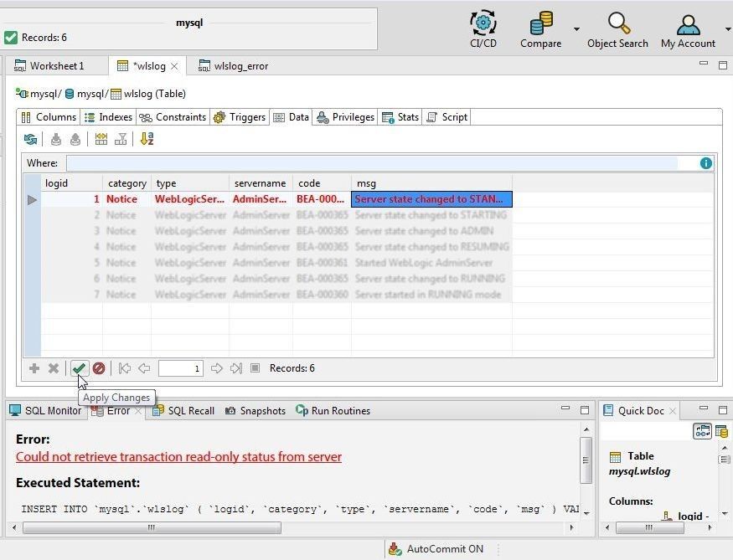
Task: Open Object Search
Action: pos(617,29)
